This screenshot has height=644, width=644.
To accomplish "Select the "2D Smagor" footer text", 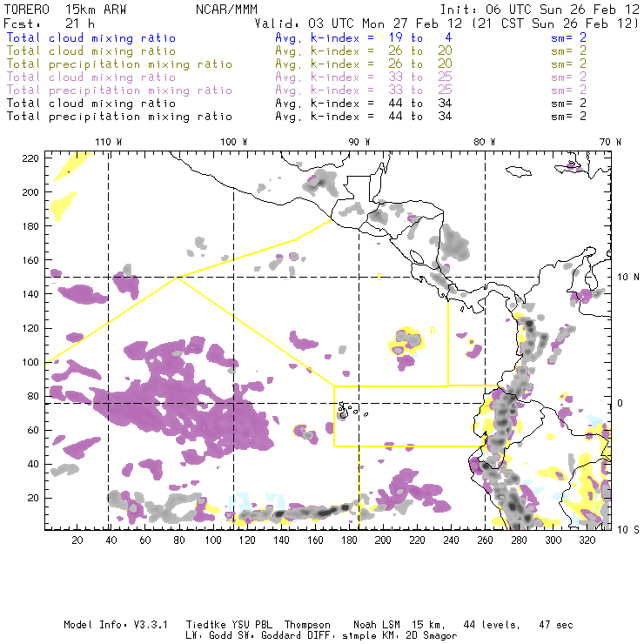I will click(x=432, y=636).
